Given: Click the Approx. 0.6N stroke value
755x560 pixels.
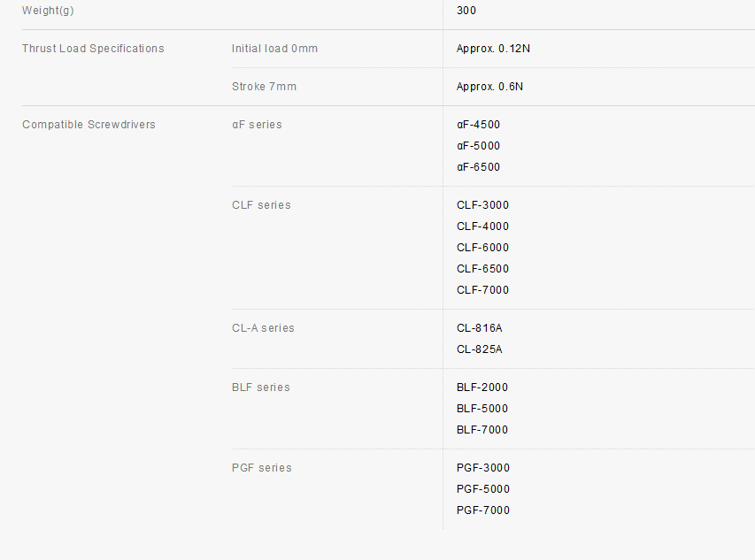Looking at the screenshot, I should click(489, 87).
